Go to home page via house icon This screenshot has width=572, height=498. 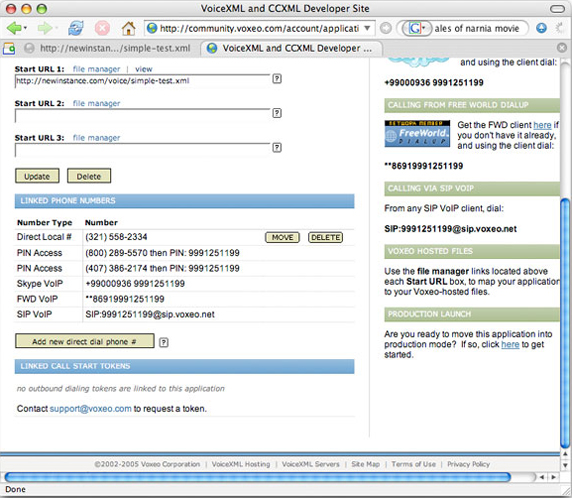pos(128,28)
